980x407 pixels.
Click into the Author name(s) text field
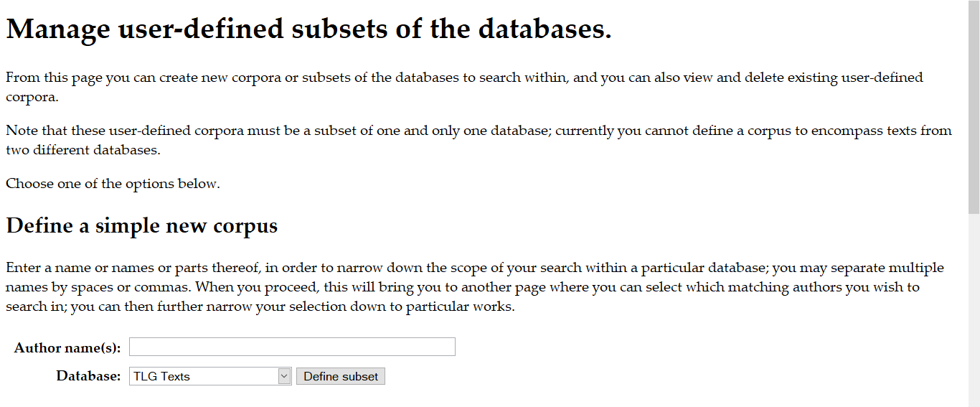292,347
